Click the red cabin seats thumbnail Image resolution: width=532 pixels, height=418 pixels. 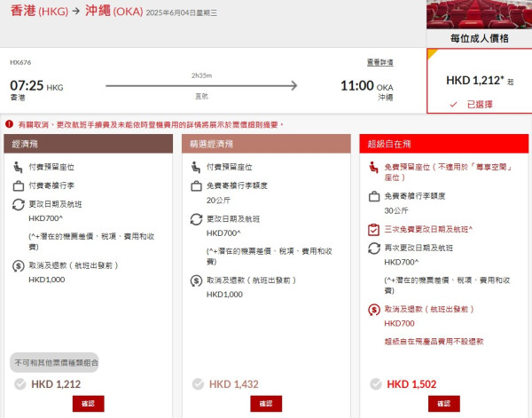(479, 14)
